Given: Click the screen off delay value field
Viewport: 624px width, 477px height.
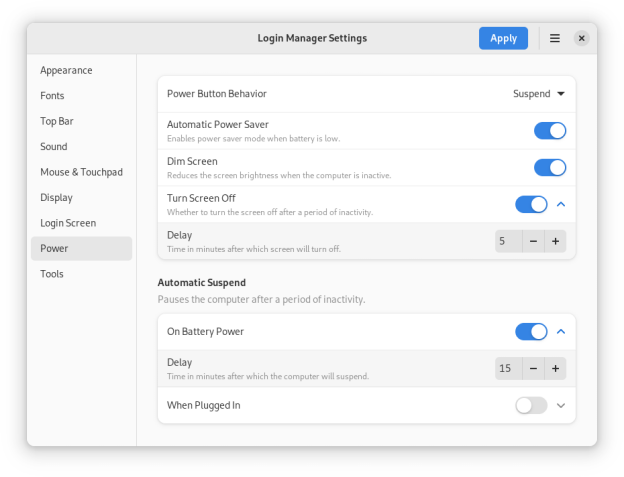Looking at the screenshot, I should point(508,241).
